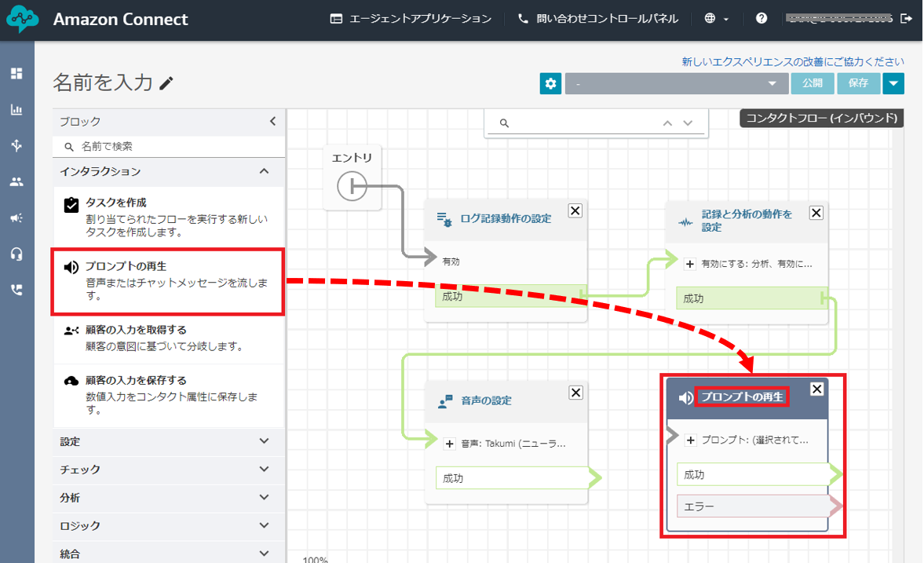This screenshot has width=924, height=563.
Task: Go to previous canvas search result
Action: tap(667, 123)
